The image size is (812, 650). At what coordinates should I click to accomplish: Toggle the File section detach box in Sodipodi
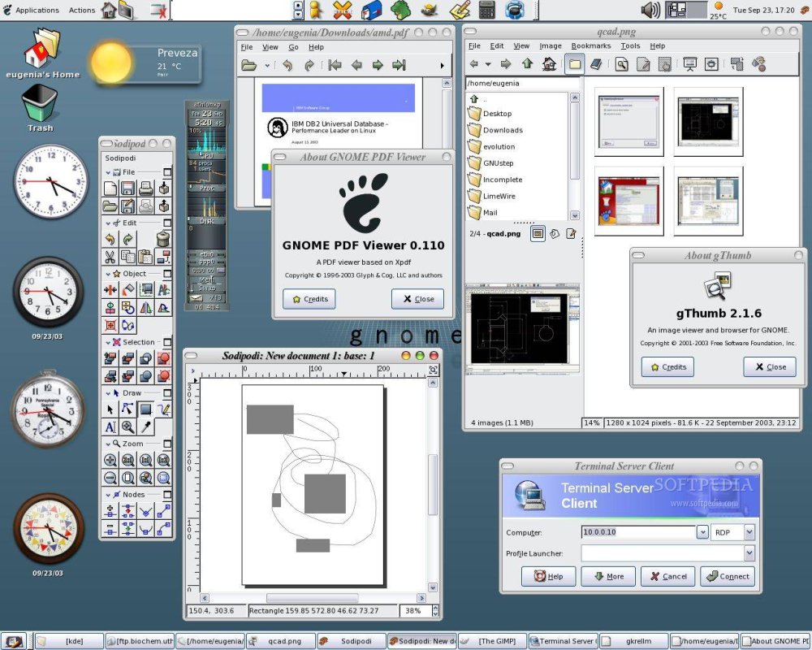(167, 171)
